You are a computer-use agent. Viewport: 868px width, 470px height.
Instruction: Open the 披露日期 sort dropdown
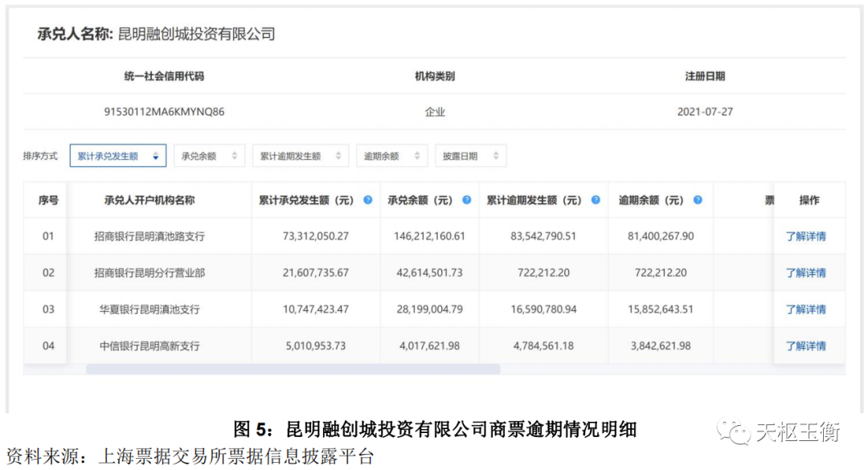(470, 156)
